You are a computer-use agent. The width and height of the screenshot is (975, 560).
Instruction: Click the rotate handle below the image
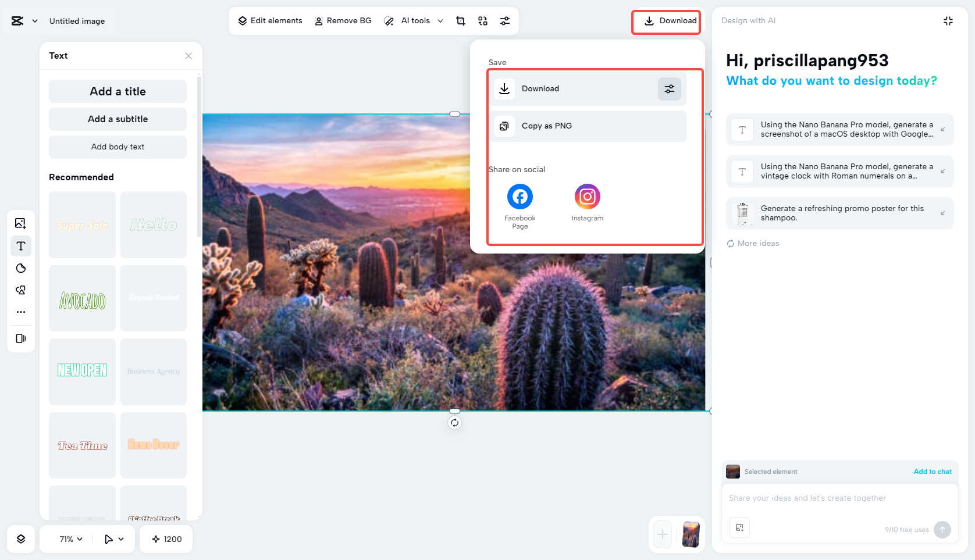coord(455,423)
